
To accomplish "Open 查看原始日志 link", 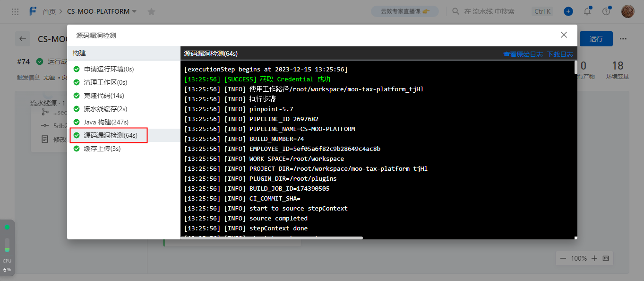I will 523,54.
